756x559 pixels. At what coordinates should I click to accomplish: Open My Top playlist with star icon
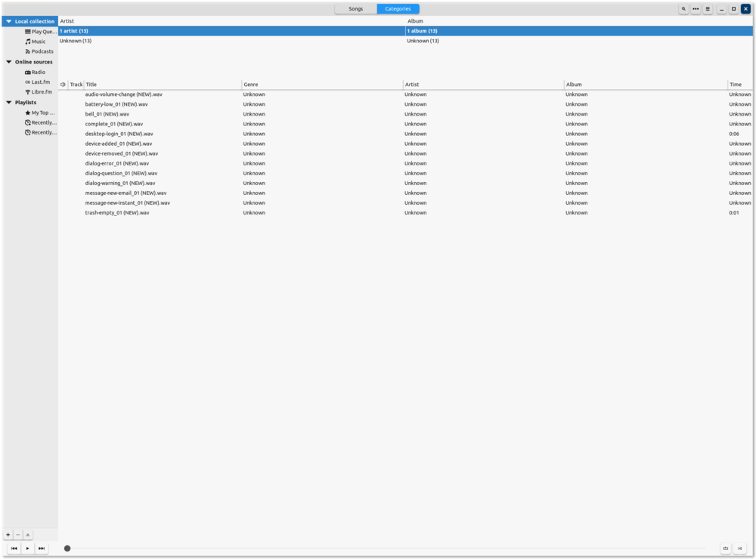[42, 113]
